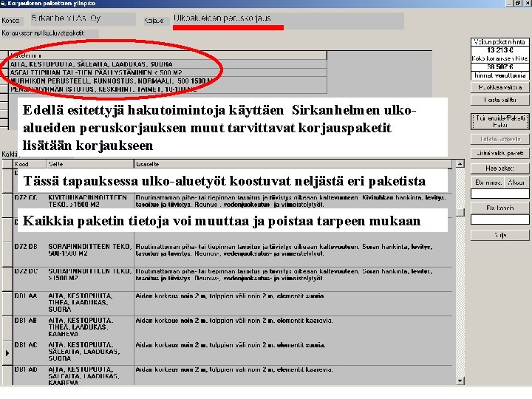Image resolution: width=532 pixels, height=399 pixels.
Task: Select the PENSASRYHMÄN ISTUTUS row
Action: pyautogui.click(x=168, y=89)
